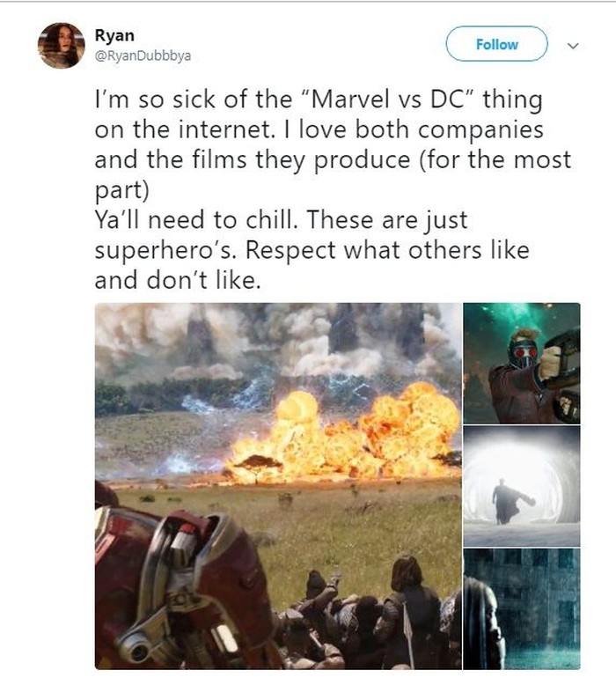Open the bold Ryan display name
The width and height of the screenshot is (616, 685).
[x=114, y=35]
